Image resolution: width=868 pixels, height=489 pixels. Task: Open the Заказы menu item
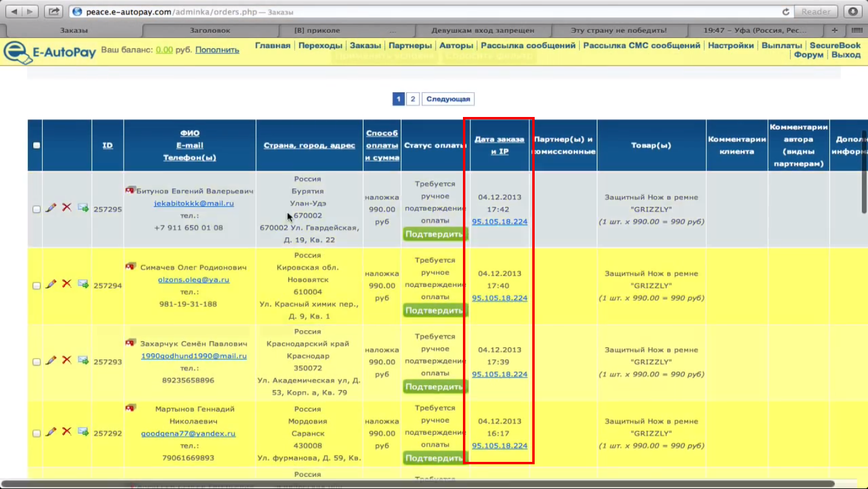coord(365,45)
